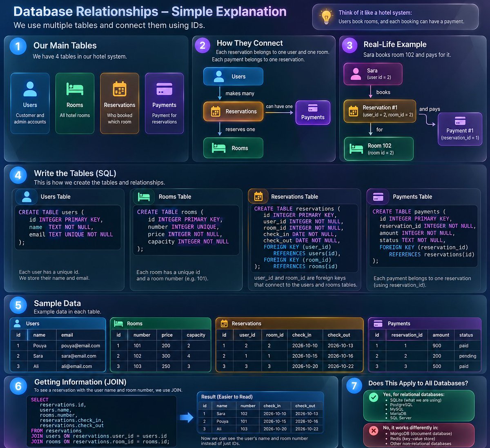Click the calendar icon in the Reservation #1 box
The height and width of the screenshot is (448, 490).
pos(353,111)
